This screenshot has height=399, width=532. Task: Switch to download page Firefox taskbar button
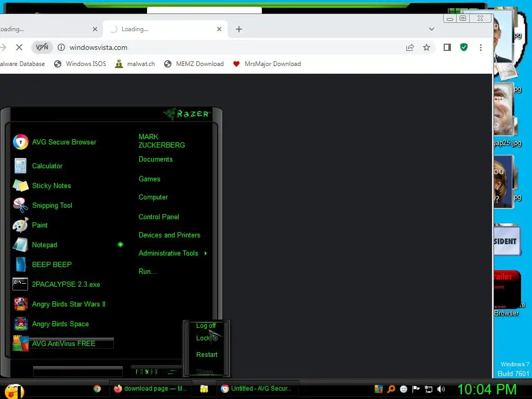[x=150, y=389]
